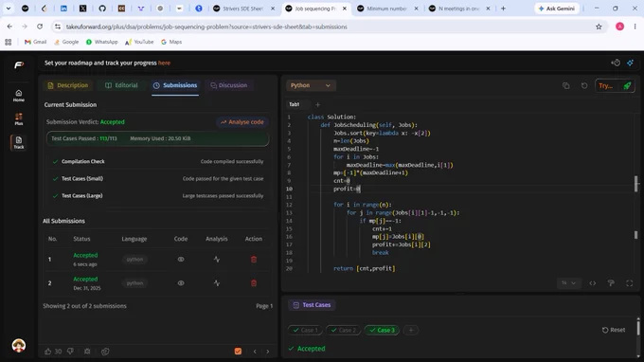Screen dimensions: 644x362
Task: Enter fullscreen editor mode
Action: tap(629, 283)
